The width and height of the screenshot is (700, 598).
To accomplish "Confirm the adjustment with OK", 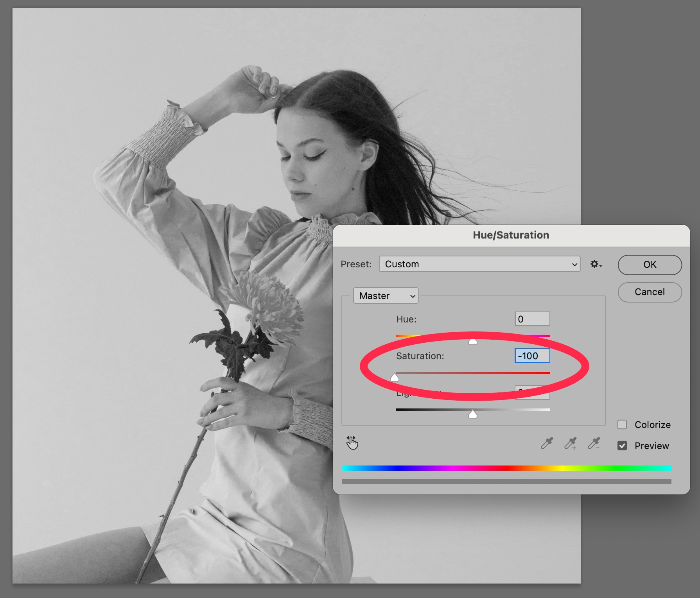I will [x=650, y=265].
